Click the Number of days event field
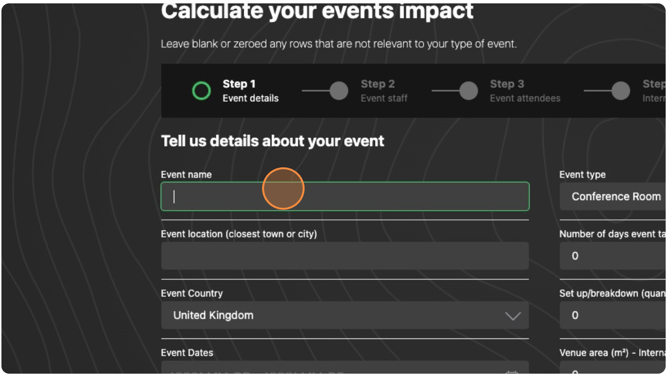Screen dimensions: 670x378 coord(613,256)
